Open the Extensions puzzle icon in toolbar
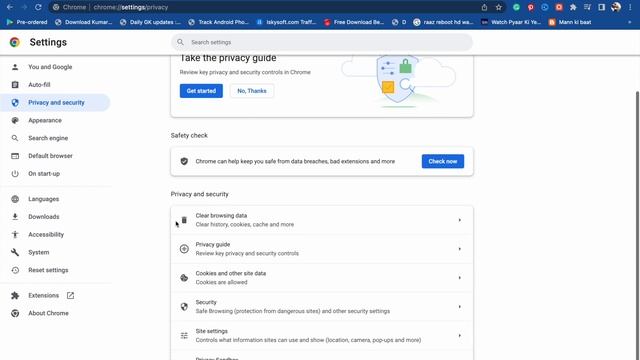Screen dimensions: 640x360 pyautogui.click(x=573, y=7)
